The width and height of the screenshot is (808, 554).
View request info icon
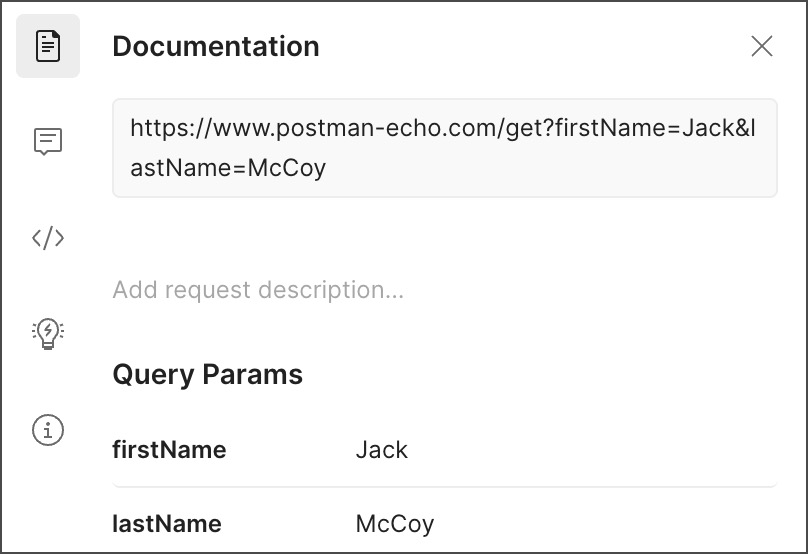tap(48, 430)
